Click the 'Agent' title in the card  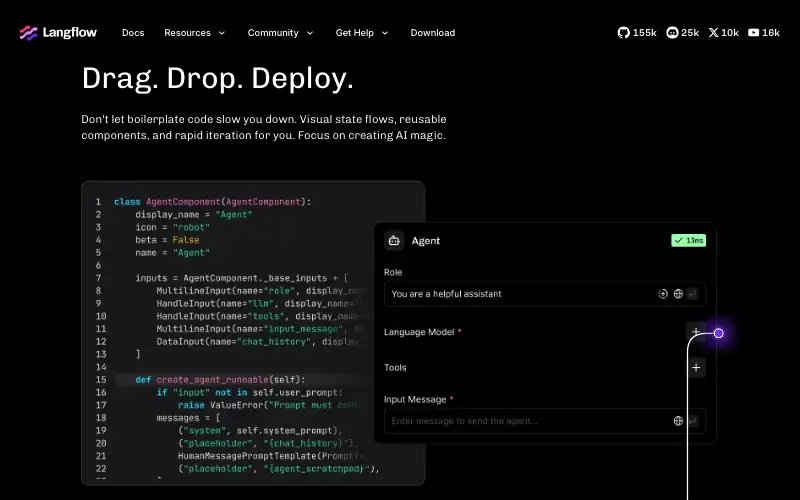426,241
